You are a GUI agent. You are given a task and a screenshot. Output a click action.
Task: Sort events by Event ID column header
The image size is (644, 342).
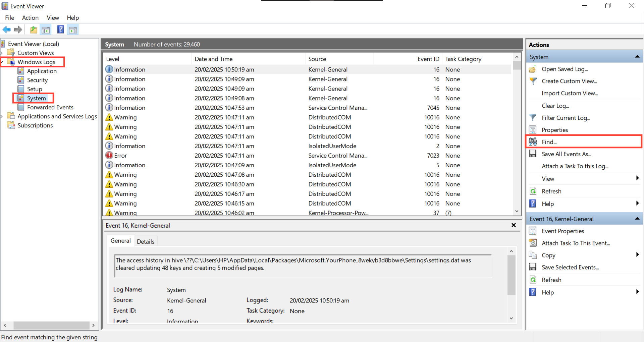pyautogui.click(x=408, y=59)
